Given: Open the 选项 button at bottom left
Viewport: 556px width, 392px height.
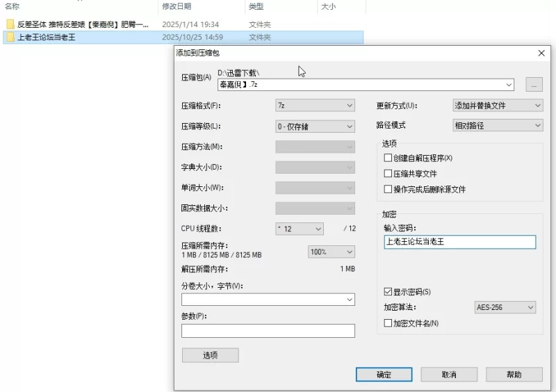Looking at the screenshot, I should (x=210, y=355).
